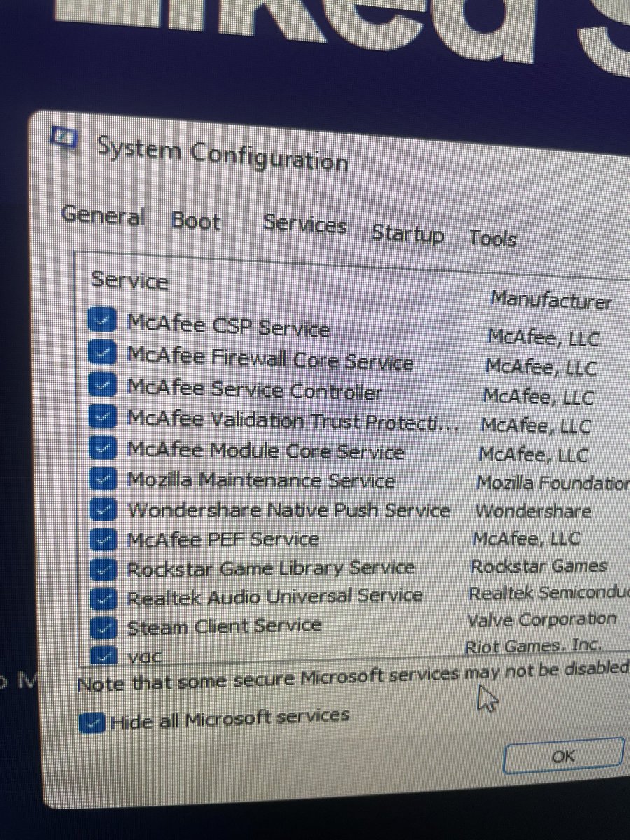Disable Mozilla Maintenance Service checkbox

103,480
